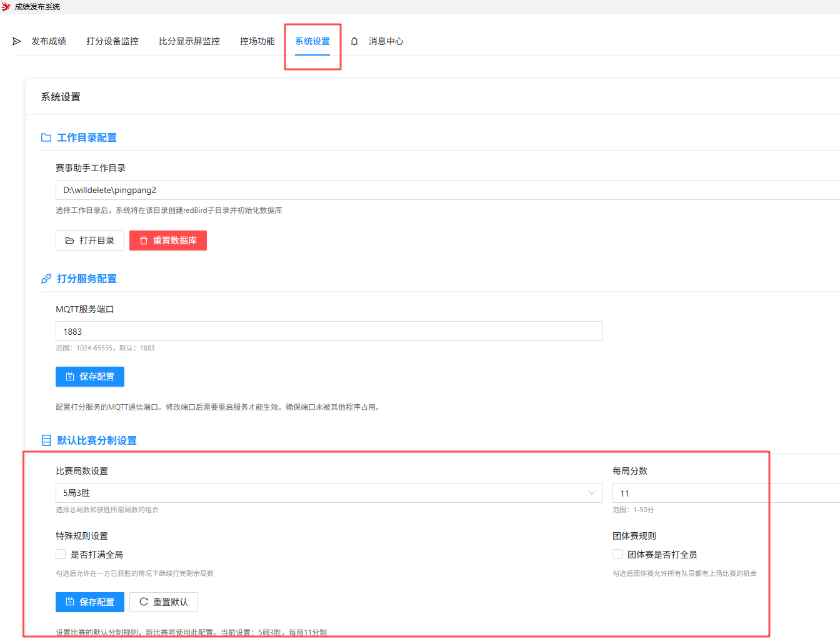
Task: Enable the 是否打满全局 checkbox
Action: tap(61, 553)
